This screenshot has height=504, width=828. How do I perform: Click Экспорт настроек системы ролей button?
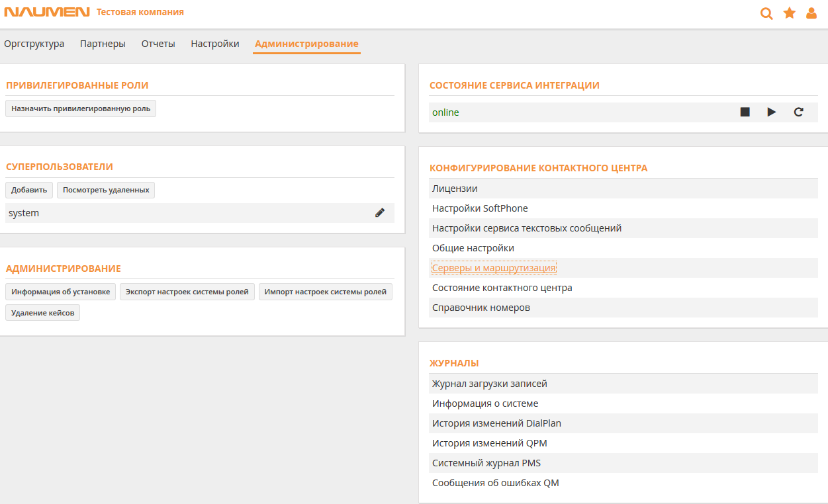coord(187,292)
